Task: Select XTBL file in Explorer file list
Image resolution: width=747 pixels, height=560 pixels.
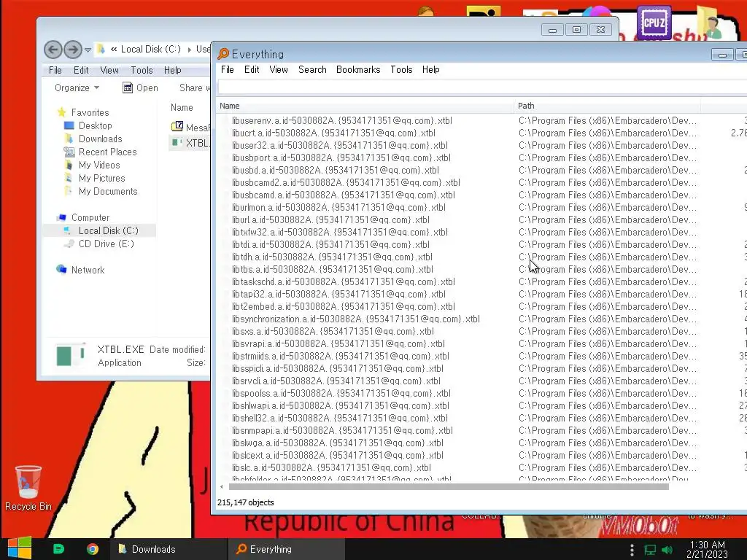Action: [x=190, y=143]
